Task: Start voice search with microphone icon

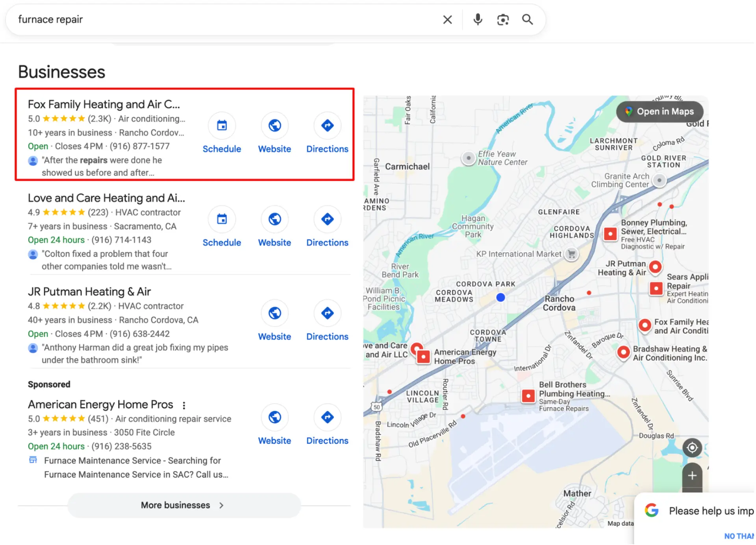Action: (x=478, y=20)
